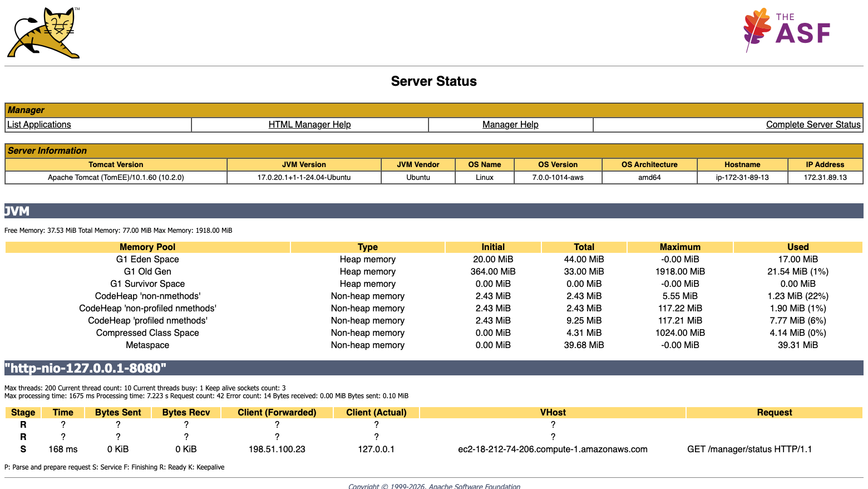Select profiled nmethods total '9.25 MiB'
Viewport: 868px width, 489px height.
(x=584, y=321)
